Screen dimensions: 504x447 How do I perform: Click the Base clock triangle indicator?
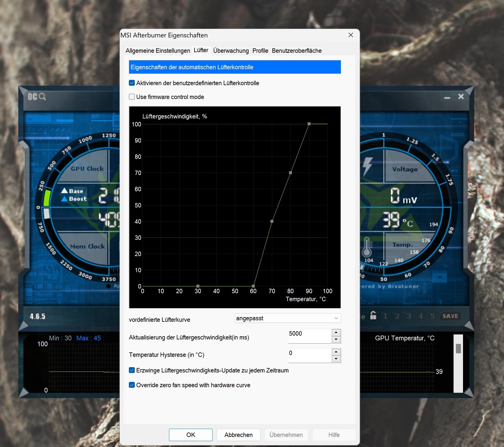pos(65,191)
